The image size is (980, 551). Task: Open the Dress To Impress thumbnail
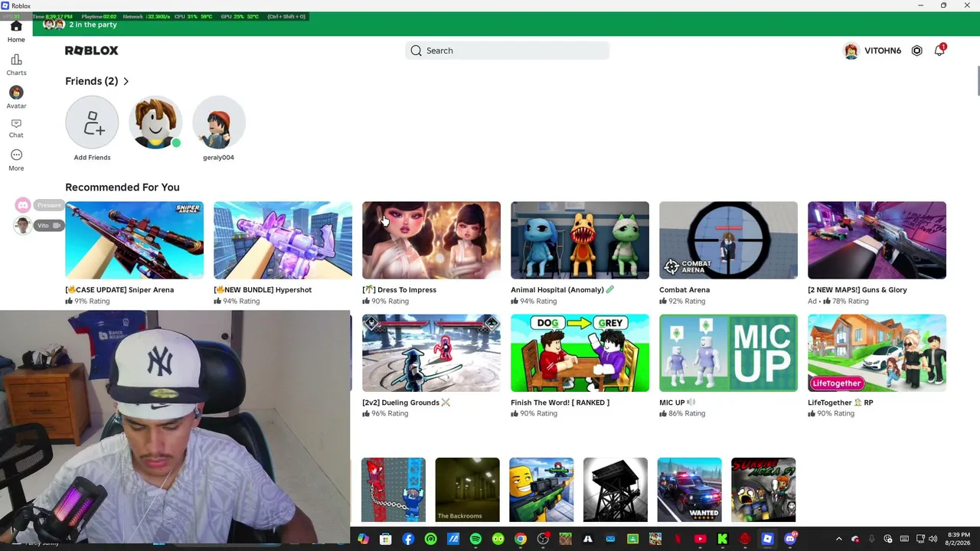431,240
